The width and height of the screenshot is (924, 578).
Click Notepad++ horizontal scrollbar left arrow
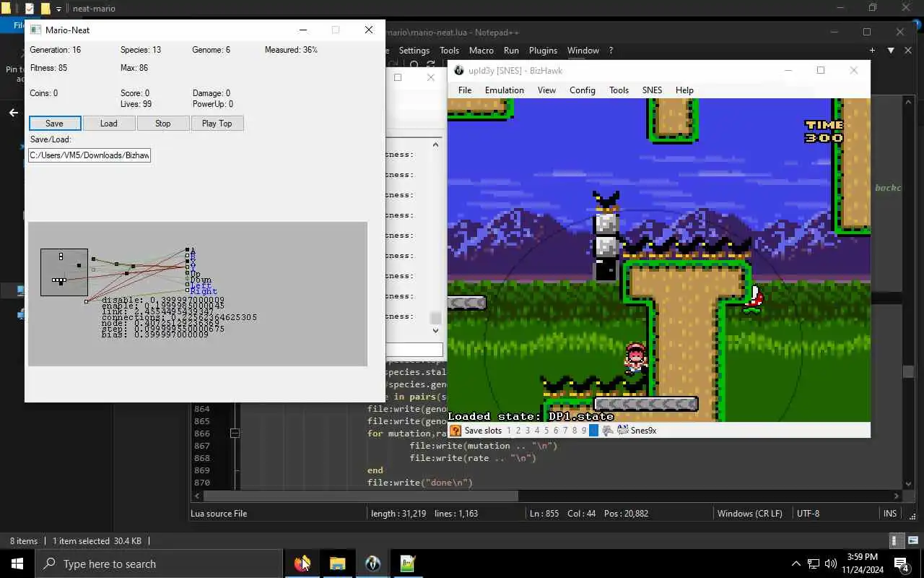[196, 496]
